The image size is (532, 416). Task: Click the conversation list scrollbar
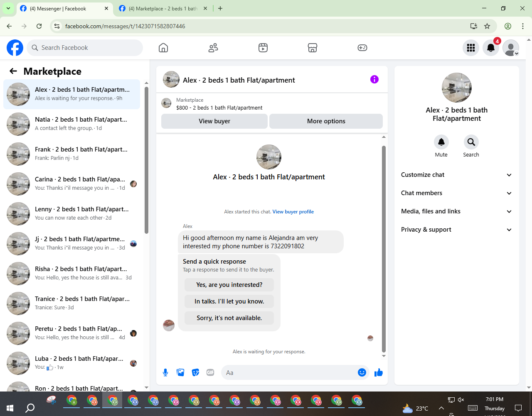coord(146,160)
